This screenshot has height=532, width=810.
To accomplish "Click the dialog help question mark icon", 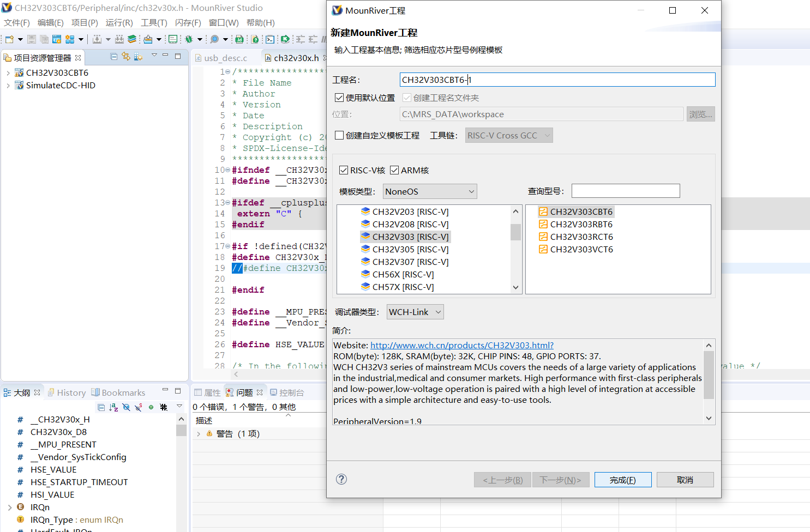I will 341,479.
